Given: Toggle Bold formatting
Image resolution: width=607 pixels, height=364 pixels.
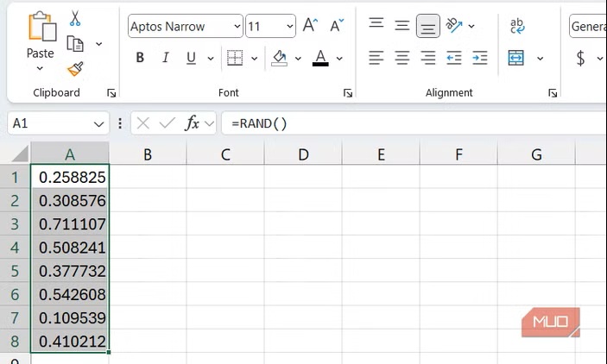Looking at the screenshot, I should tap(140, 58).
